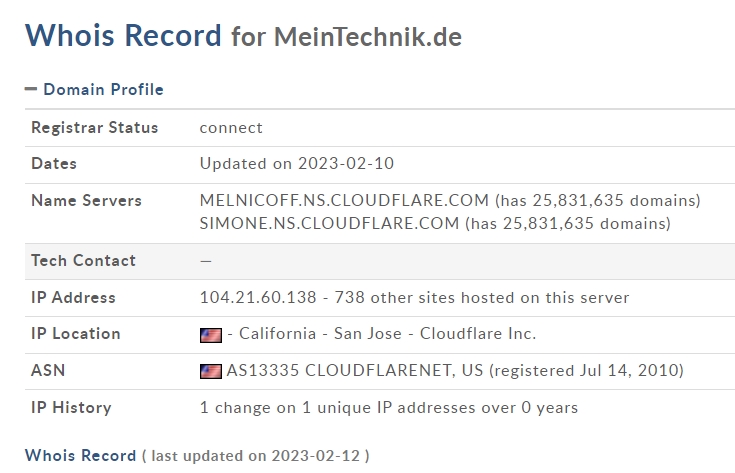
Task: Collapse the Domain Profile section
Action: (94, 89)
